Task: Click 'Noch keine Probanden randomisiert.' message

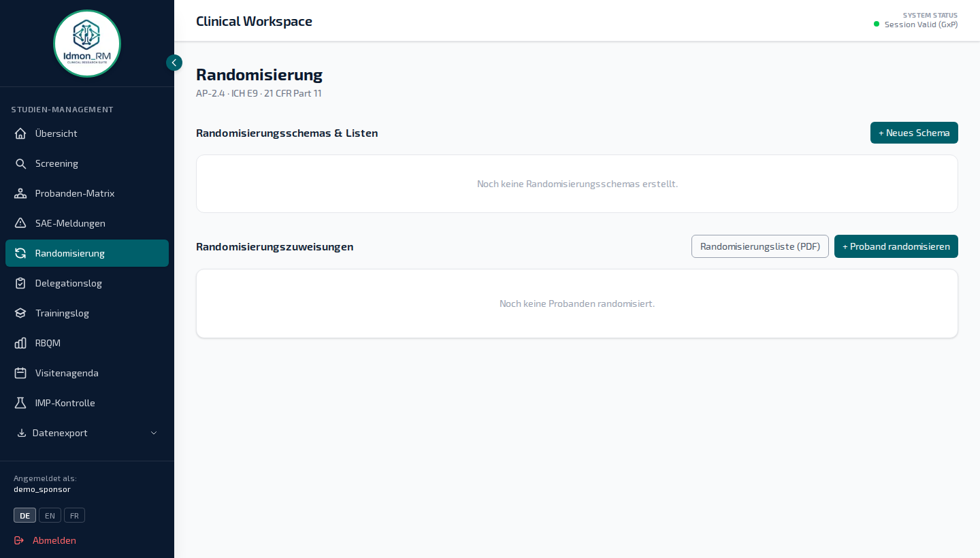Action: click(577, 303)
